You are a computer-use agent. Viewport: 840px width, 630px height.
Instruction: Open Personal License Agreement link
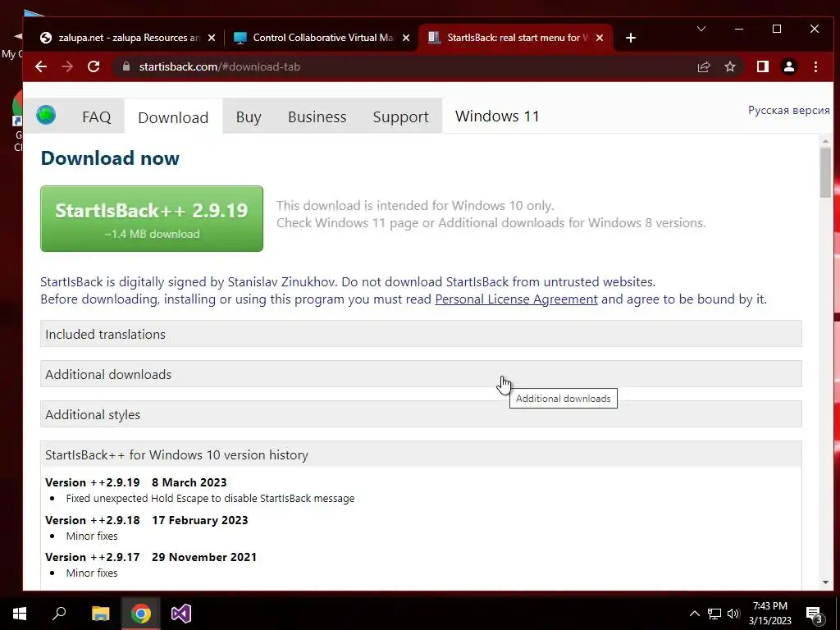pyautogui.click(x=516, y=299)
